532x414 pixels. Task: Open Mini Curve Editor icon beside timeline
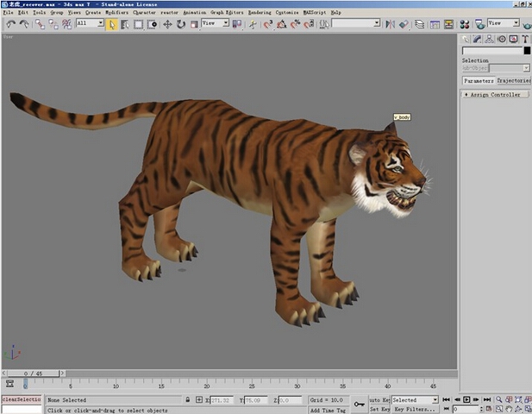pyautogui.click(x=9, y=384)
